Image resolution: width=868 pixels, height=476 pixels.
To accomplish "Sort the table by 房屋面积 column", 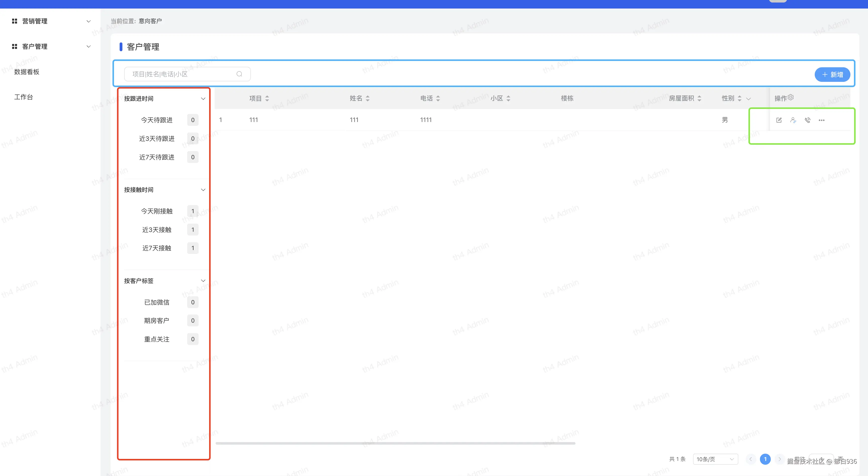I will [x=699, y=98].
